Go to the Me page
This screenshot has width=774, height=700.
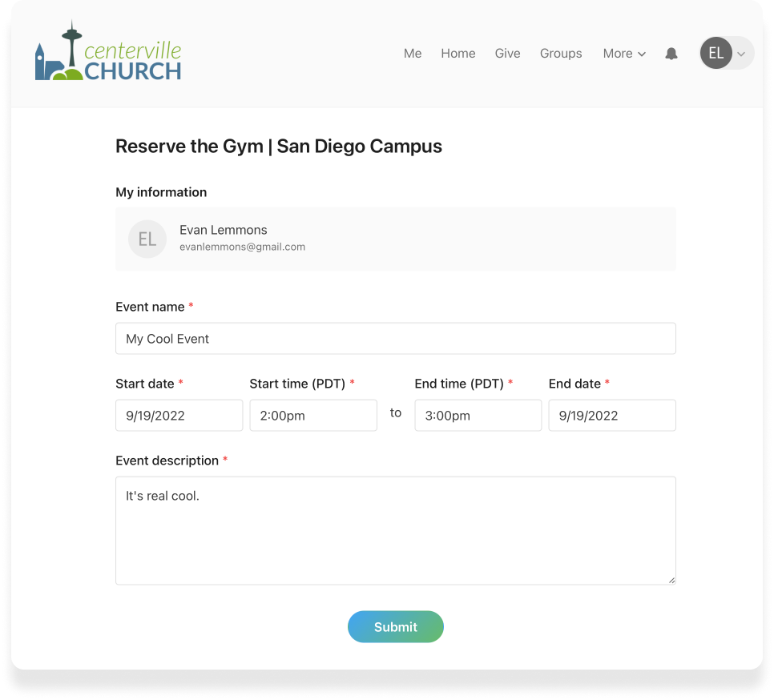(413, 54)
